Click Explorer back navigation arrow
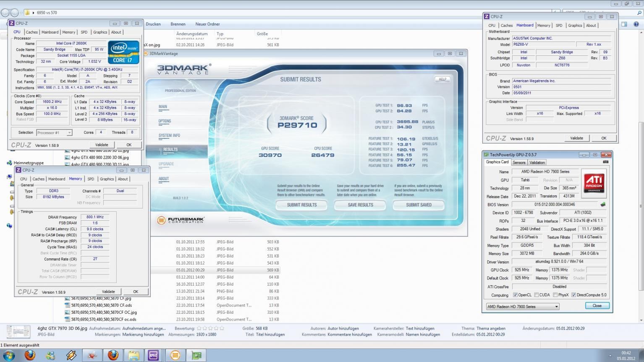The image size is (644, 362). [x=5, y=13]
